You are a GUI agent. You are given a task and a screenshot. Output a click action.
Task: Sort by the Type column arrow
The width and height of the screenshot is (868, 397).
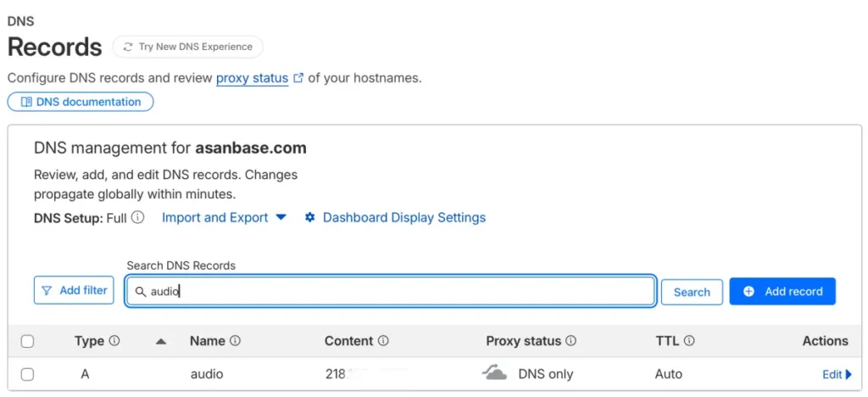coord(161,342)
